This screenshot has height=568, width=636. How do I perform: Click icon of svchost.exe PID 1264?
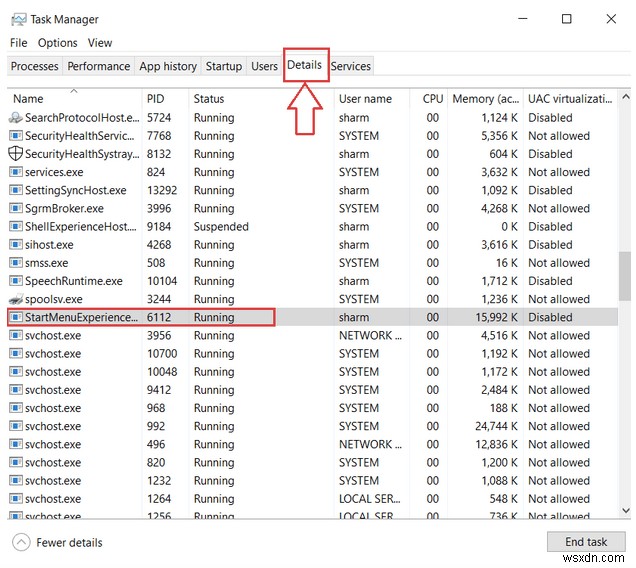click(x=15, y=499)
